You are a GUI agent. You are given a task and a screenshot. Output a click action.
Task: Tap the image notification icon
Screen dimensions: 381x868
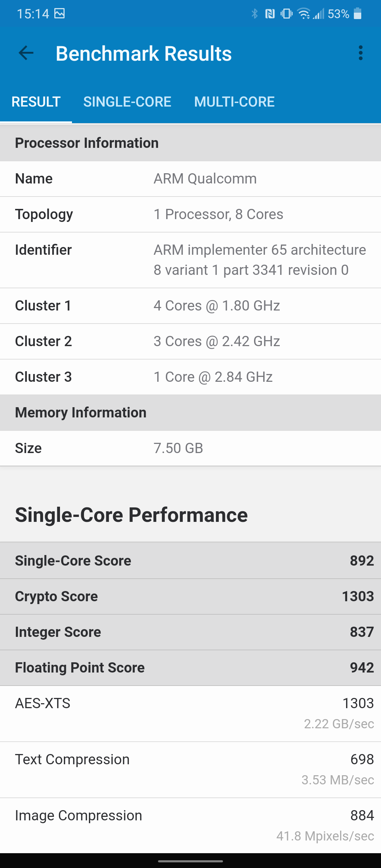[x=59, y=14]
